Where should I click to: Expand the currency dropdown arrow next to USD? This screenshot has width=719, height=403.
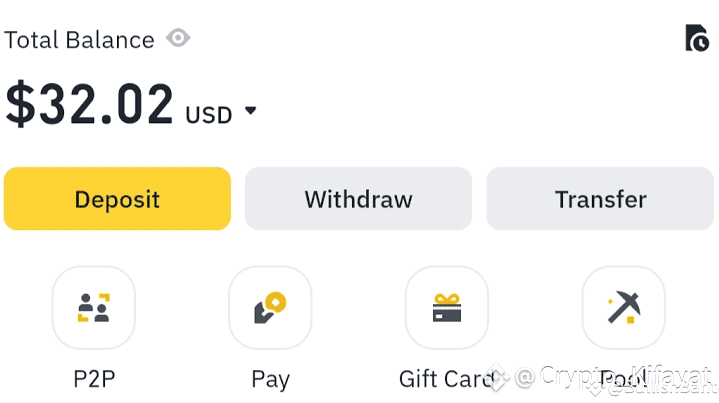(x=250, y=110)
